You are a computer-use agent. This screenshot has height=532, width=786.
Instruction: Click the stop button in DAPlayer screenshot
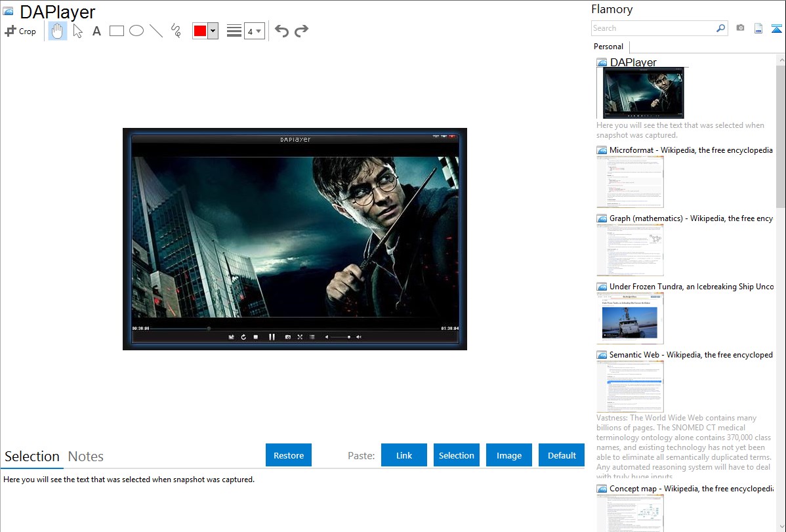256,337
